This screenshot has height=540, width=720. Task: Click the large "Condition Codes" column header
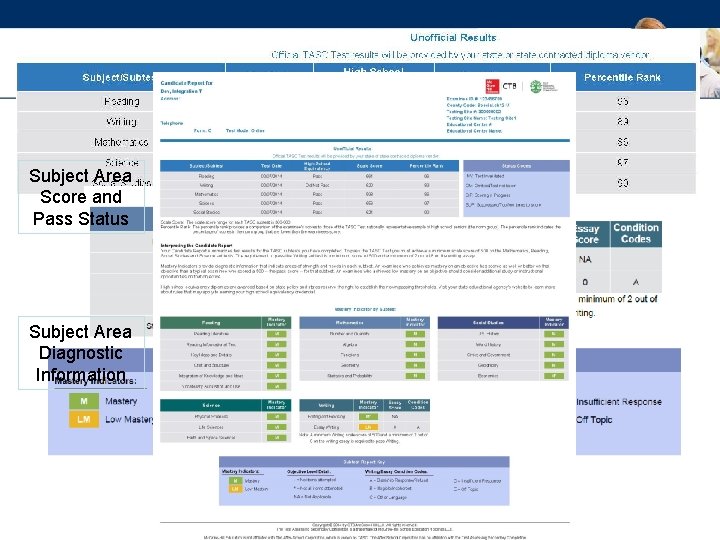tap(636, 233)
